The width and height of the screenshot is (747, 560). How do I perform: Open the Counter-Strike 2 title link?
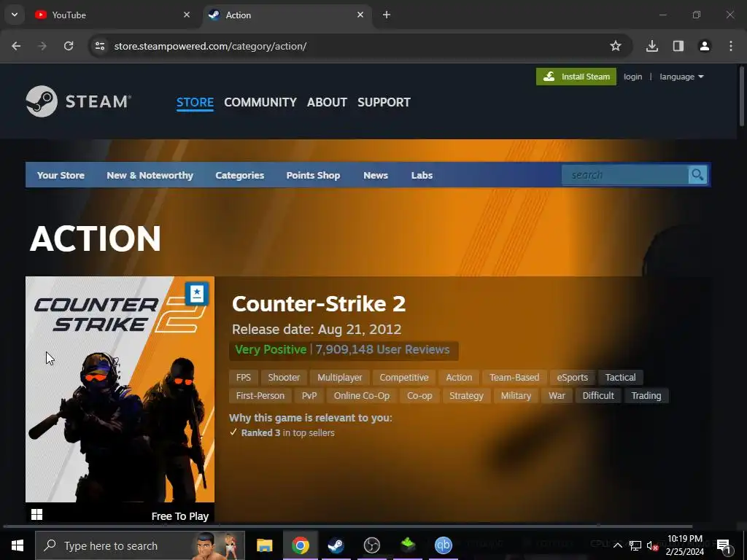(x=319, y=304)
